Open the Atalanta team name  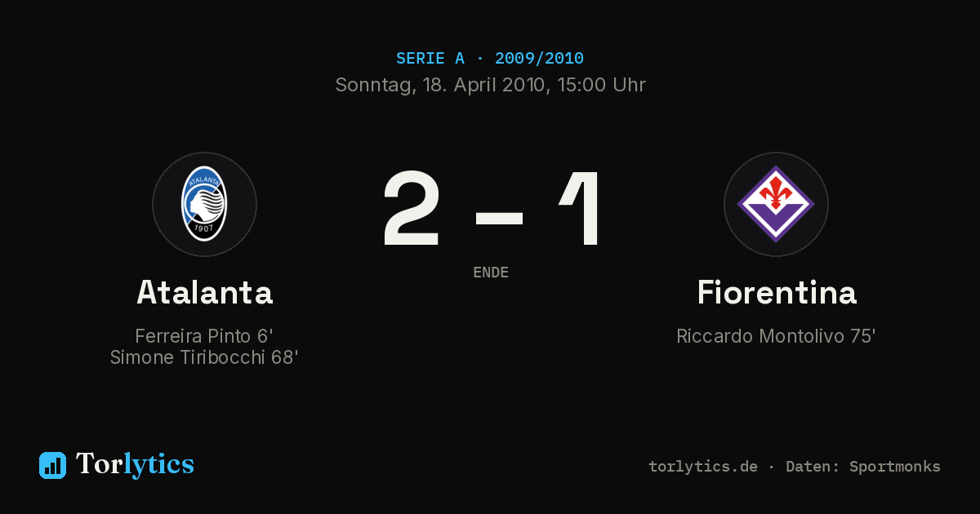point(204,292)
